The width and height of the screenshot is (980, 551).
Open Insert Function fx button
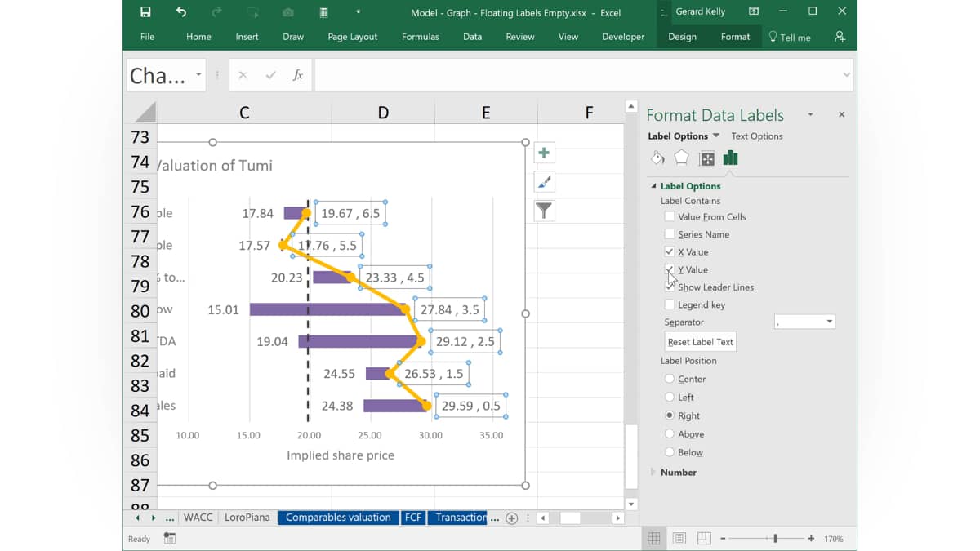coord(298,75)
